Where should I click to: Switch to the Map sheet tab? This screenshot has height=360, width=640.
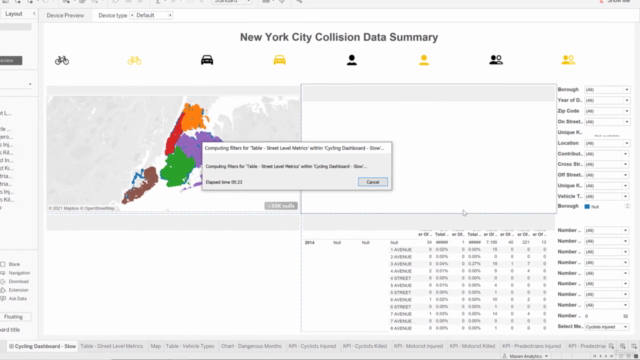coord(156,346)
